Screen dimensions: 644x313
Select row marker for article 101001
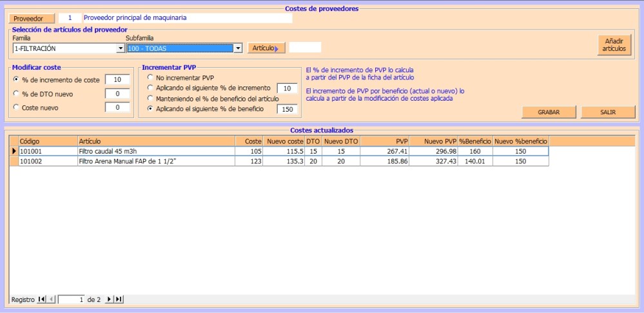point(14,152)
